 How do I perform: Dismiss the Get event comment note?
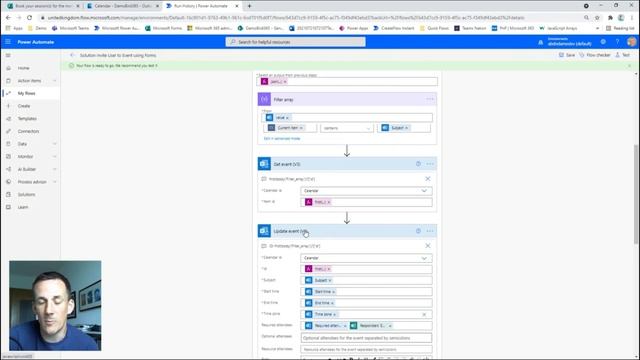tap(428, 179)
